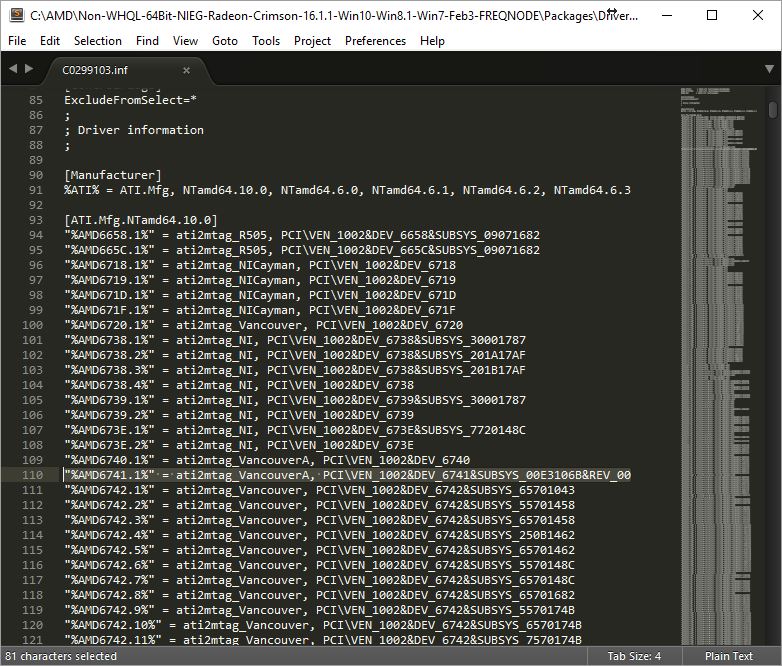Click the %AMD673E.1% entry line
Image resolution: width=782 pixels, height=666 pixels.
(295, 430)
